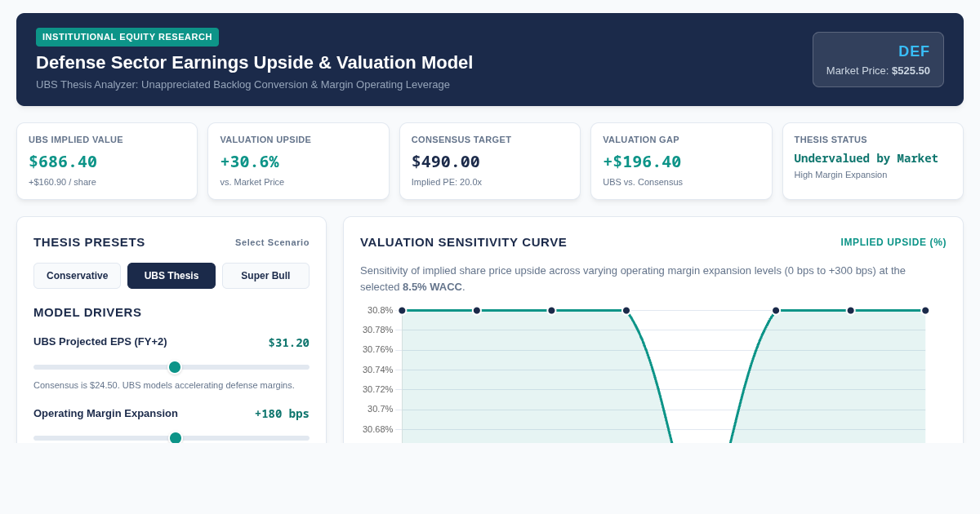Viewport: 980px width, 514px height.
Task: Click the Model Drivers heading
Action: coord(87,312)
